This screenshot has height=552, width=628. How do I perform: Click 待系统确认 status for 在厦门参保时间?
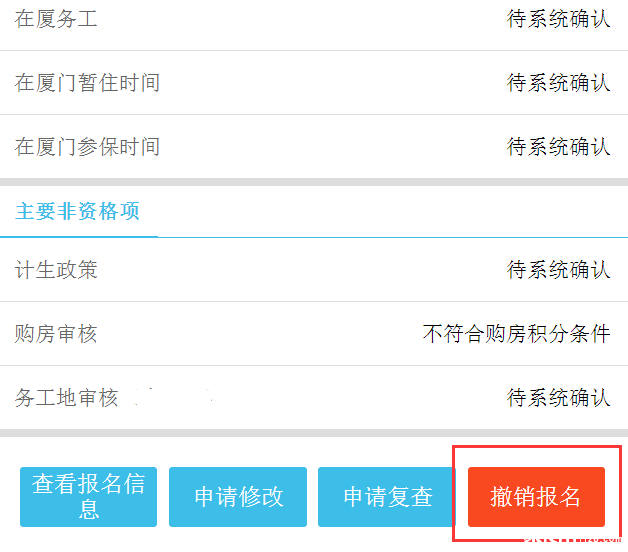(x=559, y=147)
